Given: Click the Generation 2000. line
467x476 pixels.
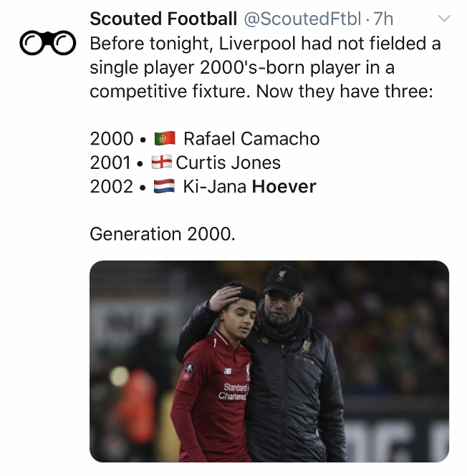Looking at the screenshot, I should tap(162, 233).
